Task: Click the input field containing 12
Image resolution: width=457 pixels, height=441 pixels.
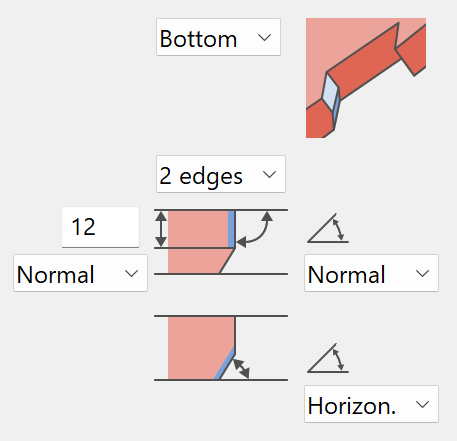Action: (x=100, y=227)
